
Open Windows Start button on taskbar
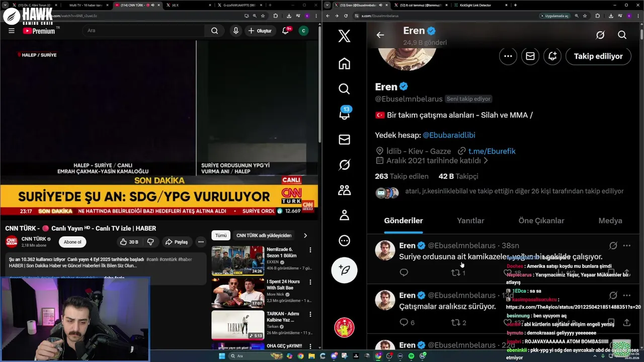pyautogui.click(x=221, y=356)
